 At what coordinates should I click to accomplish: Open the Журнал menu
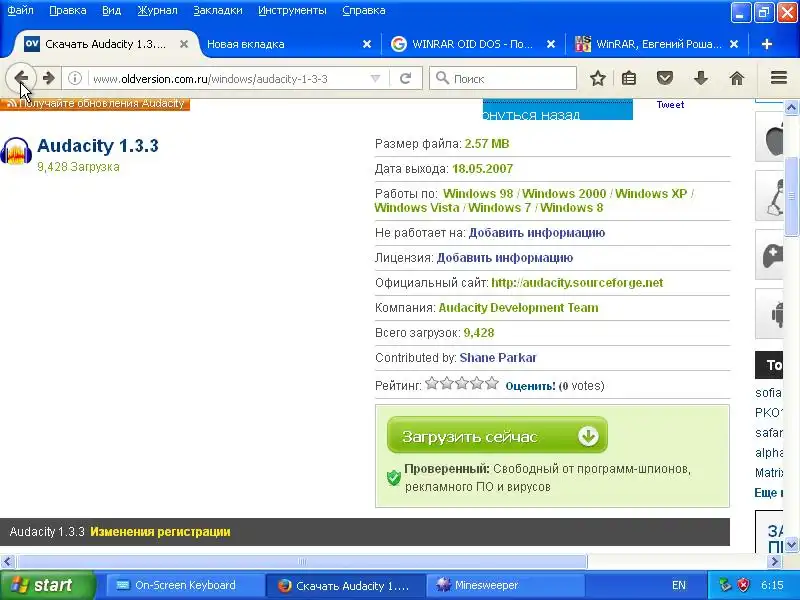pos(157,10)
